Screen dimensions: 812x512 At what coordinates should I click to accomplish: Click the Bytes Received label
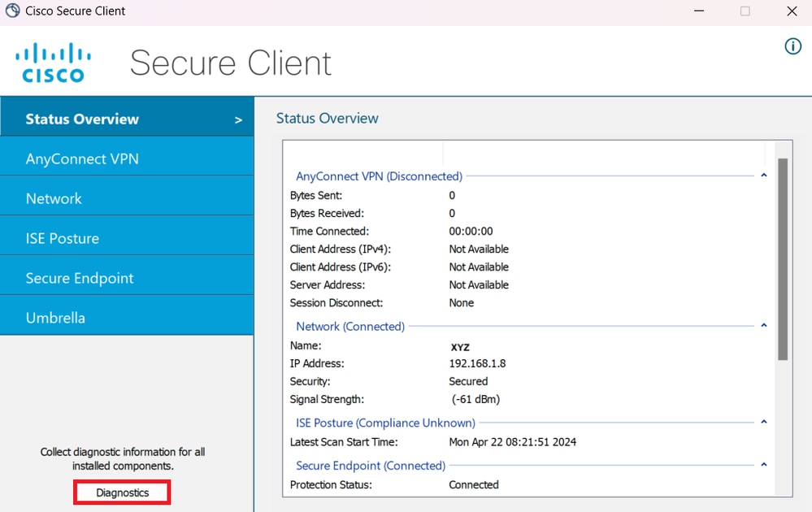click(x=327, y=213)
